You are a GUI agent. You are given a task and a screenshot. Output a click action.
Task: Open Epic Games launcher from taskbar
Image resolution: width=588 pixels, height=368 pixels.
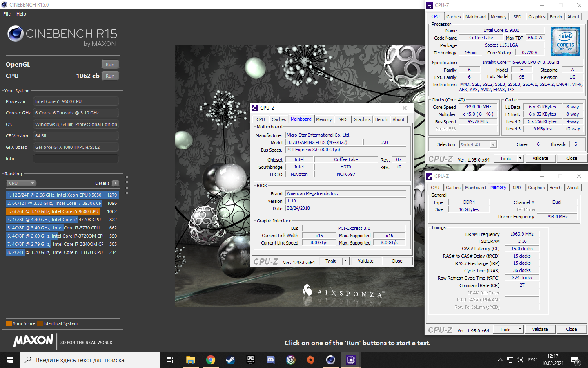(251, 360)
